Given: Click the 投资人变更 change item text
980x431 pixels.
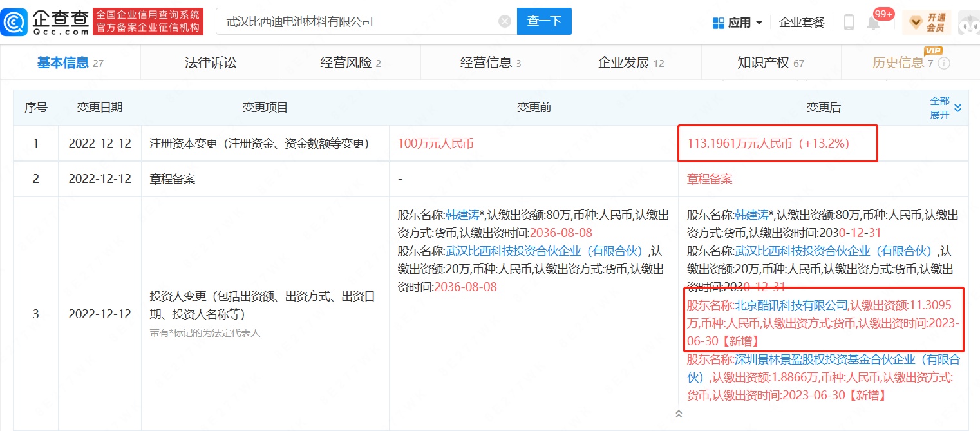Looking at the screenshot, I should 262,305.
